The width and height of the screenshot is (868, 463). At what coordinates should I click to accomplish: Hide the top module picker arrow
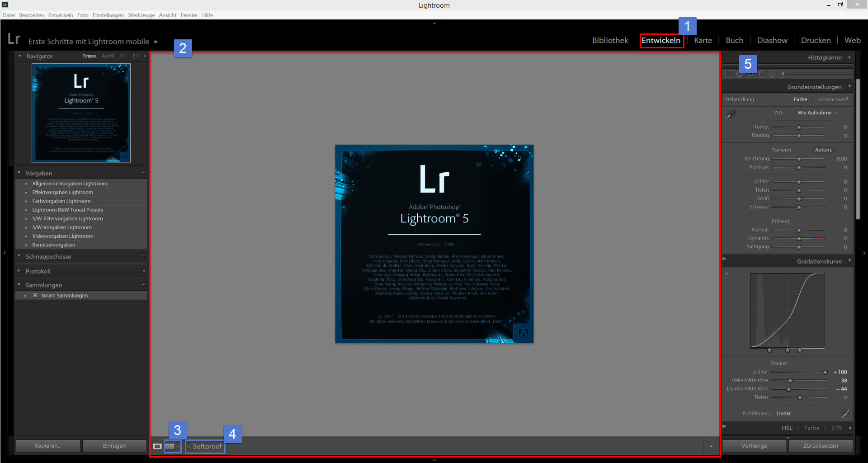(x=434, y=23)
